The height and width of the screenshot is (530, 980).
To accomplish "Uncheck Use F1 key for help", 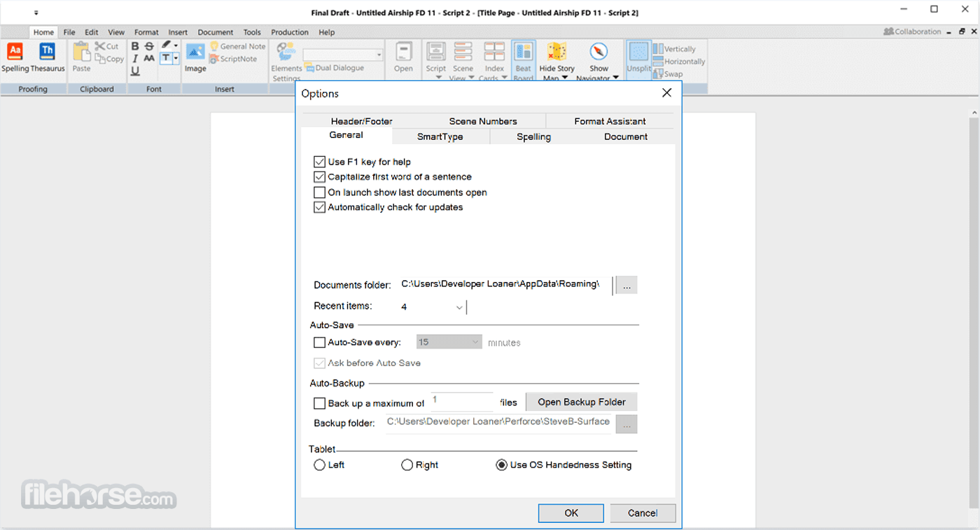I will 320,162.
